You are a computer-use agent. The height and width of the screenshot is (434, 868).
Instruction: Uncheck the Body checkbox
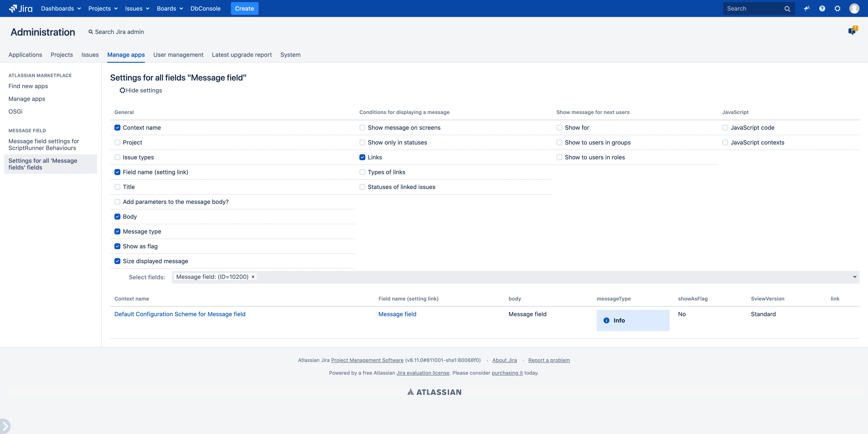click(x=117, y=217)
